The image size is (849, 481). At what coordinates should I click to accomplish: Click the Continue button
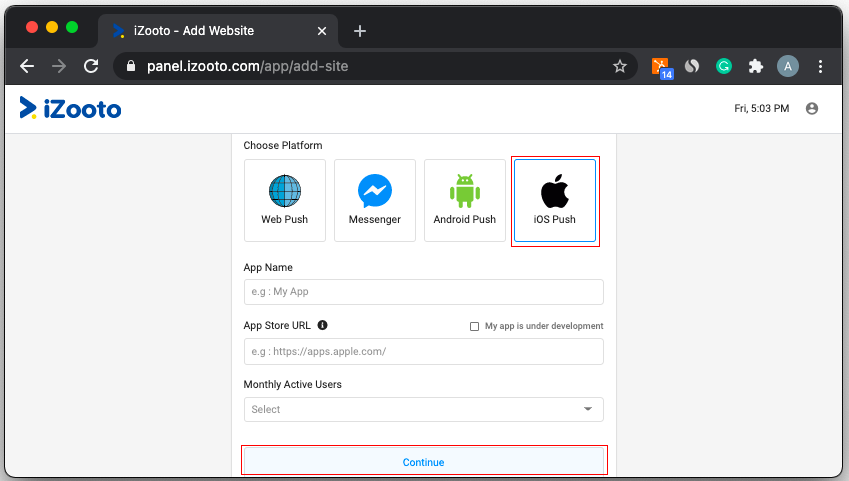tap(423, 462)
